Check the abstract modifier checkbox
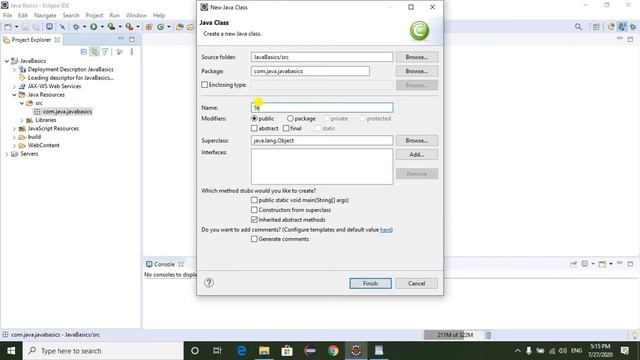The image size is (640, 360). tap(254, 129)
